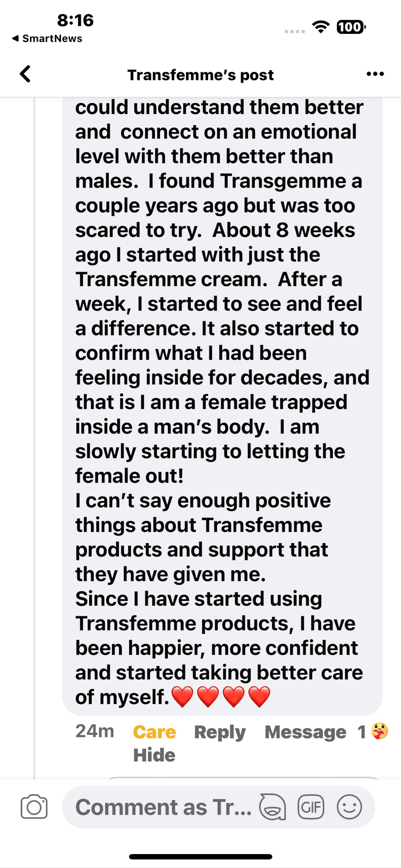Tap the 24m comment timestamp

(x=95, y=731)
